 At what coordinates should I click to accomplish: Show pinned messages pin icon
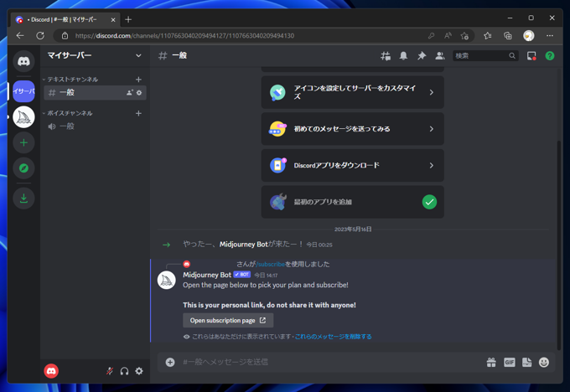(422, 55)
